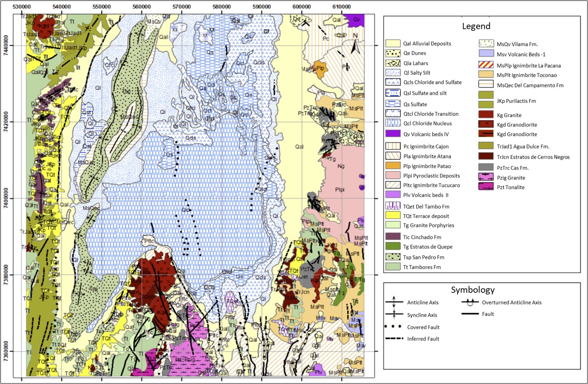
Task: Select the Msv Volcanic Beds -1 swatch
Action: coord(486,53)
